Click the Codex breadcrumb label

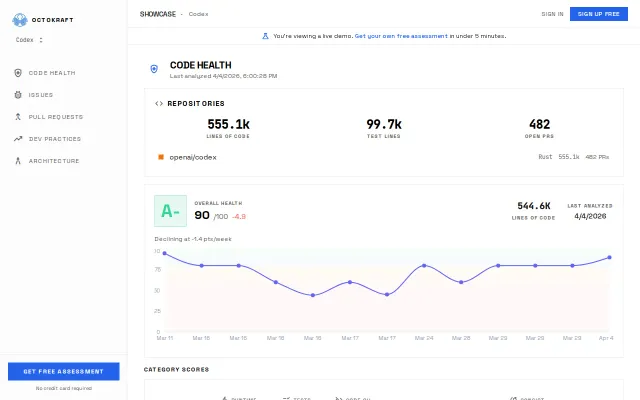tap(198, 14)
